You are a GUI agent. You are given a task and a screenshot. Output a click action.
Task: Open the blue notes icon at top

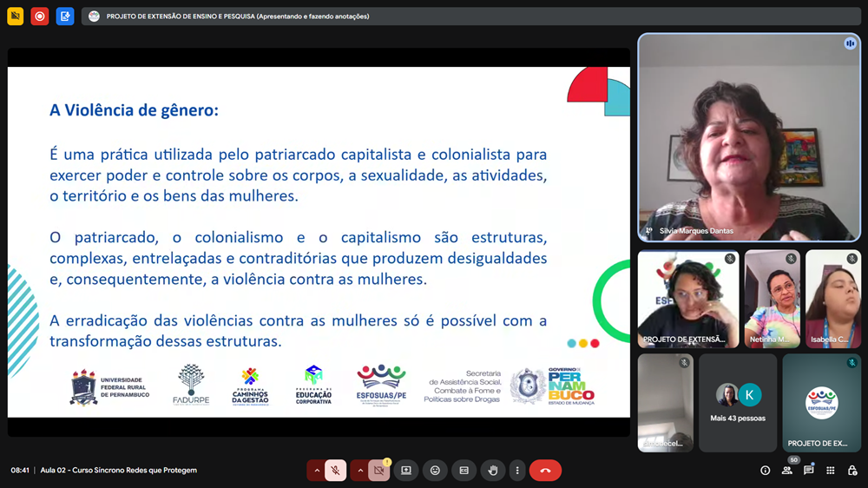coord(65,16)
